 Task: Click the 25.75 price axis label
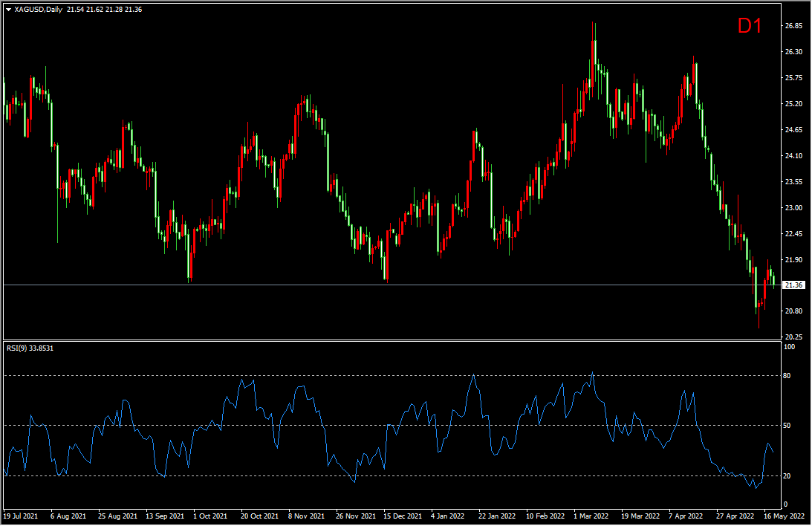point(794,78)
